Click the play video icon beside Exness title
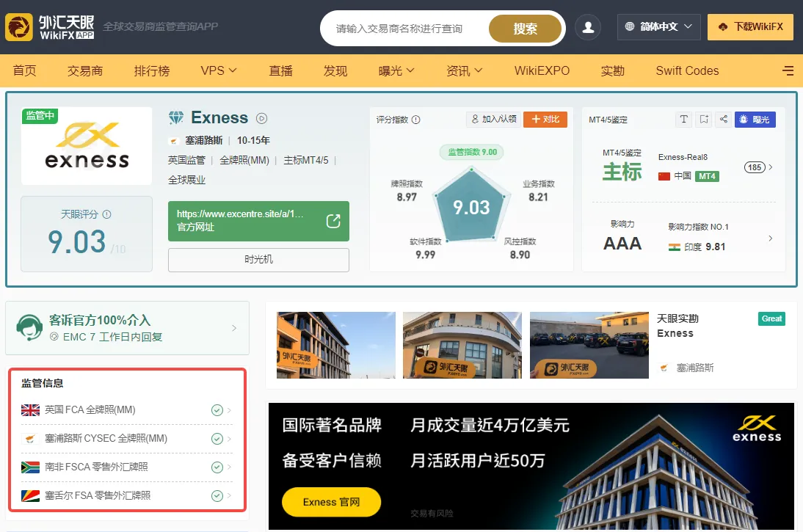 click(x=262, y=118)
